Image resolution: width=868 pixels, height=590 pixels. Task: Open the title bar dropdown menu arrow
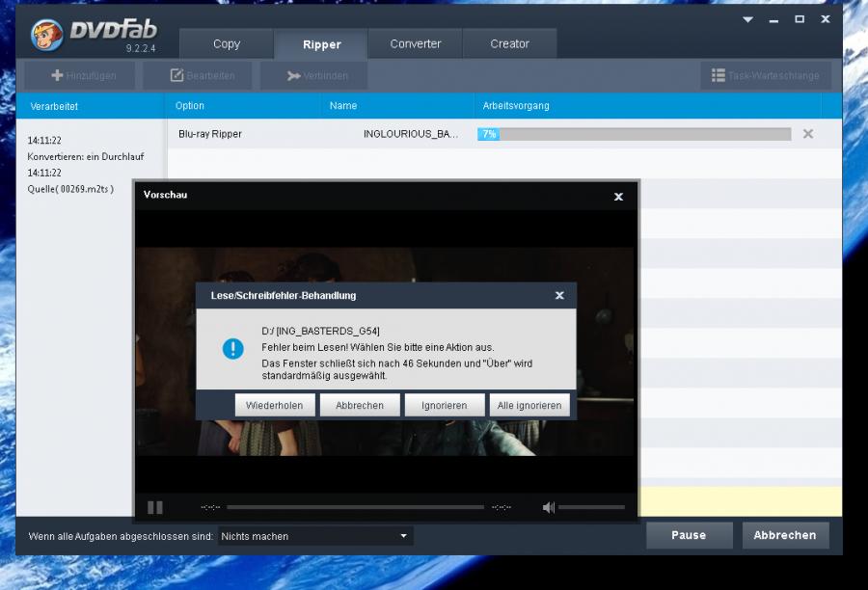tap(747, 20)
